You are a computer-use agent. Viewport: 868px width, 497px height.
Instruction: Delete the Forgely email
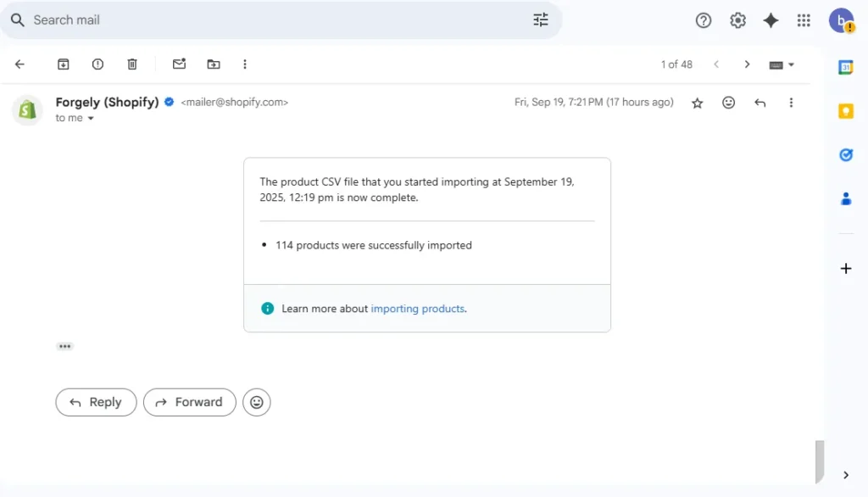click(x=131, y=64)
